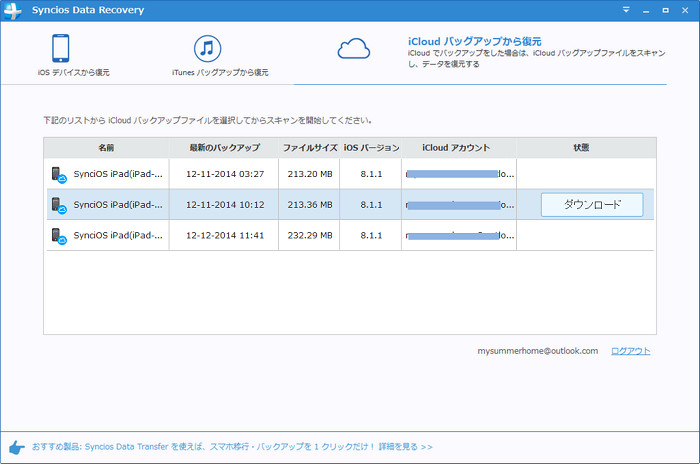Click the 232.29 MB file size cell

310,235
